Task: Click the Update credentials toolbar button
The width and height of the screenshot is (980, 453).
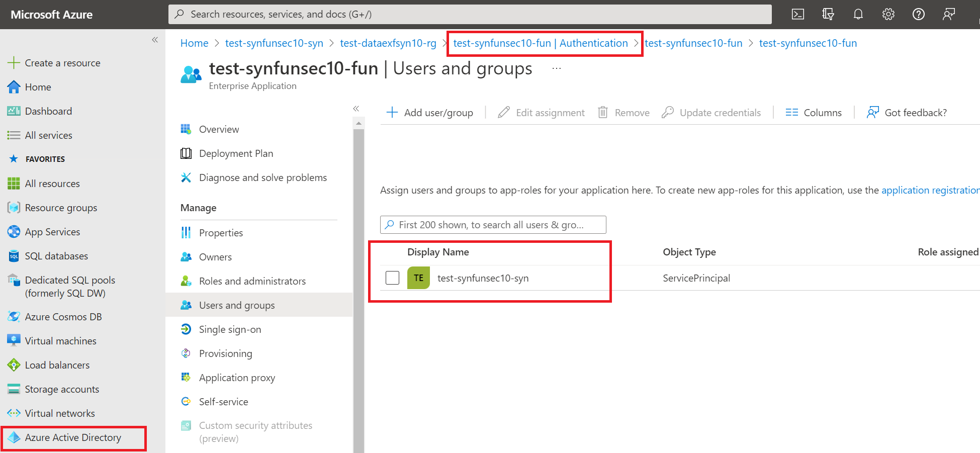Action: [711, 113]
